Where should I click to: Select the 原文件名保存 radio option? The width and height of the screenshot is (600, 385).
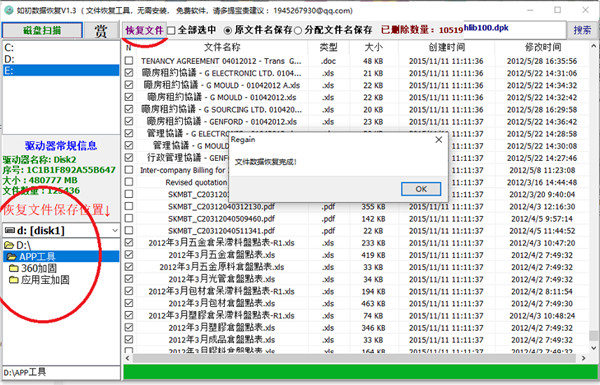(227, 30)
